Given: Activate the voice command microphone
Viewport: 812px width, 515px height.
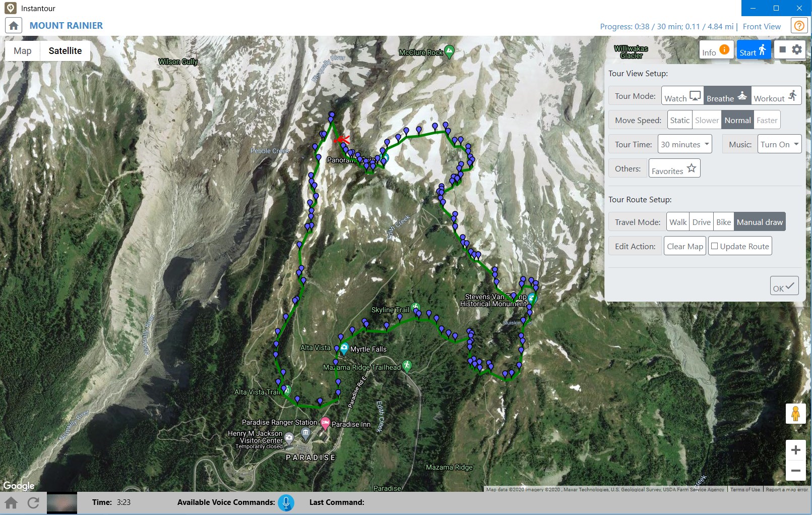Looking at the screenshot, I should pyautogui.click(x=286, y=503).
